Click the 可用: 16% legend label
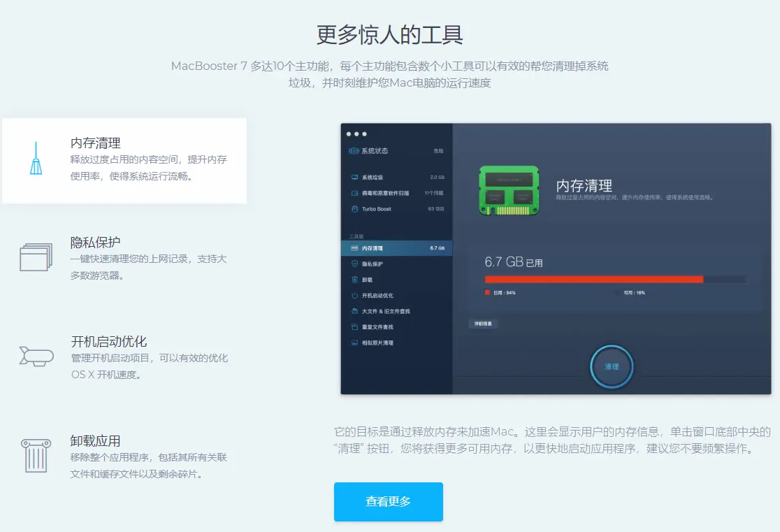Viewport: 780px width, 532px height. coord(634,293)
